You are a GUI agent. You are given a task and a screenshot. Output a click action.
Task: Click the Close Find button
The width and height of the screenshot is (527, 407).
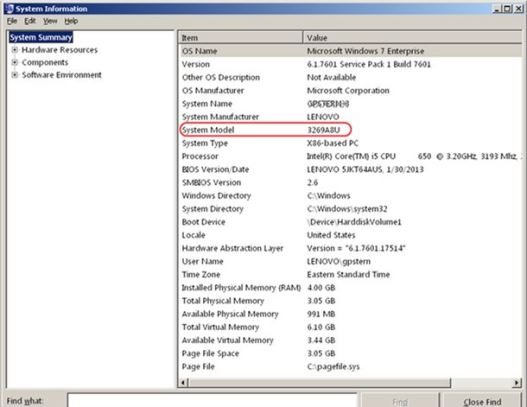[x=482, y=401]
